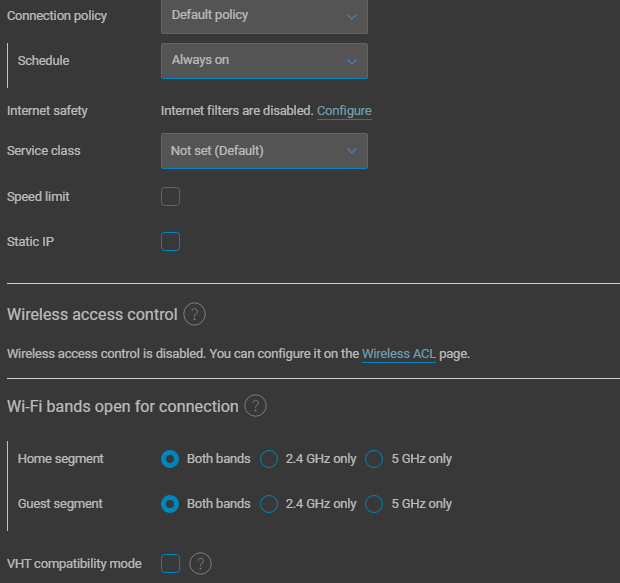Toggle the VHT compatibility mode checkbox

click(170, 563)
